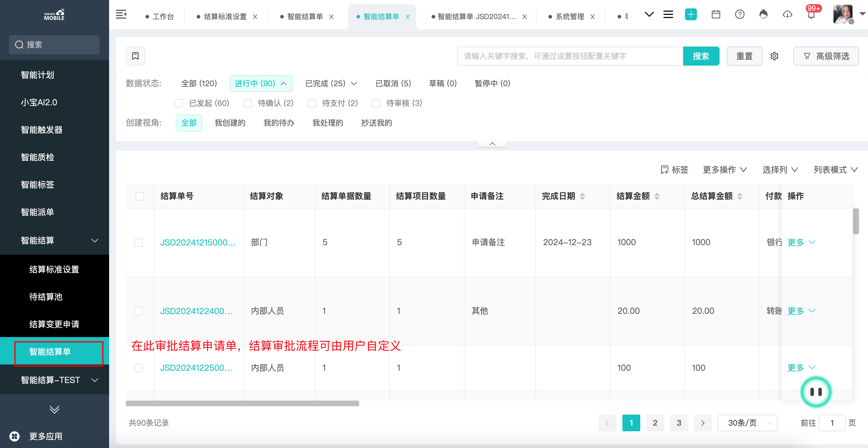Collapse the filter panel up-arrow

[492, 143]
